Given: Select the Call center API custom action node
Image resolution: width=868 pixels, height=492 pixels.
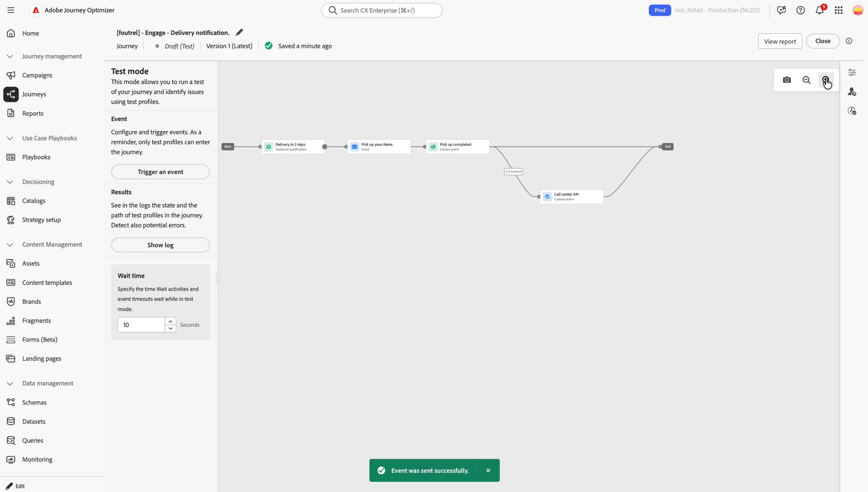Looking at the screenshot, I should [x=572, y=197].
